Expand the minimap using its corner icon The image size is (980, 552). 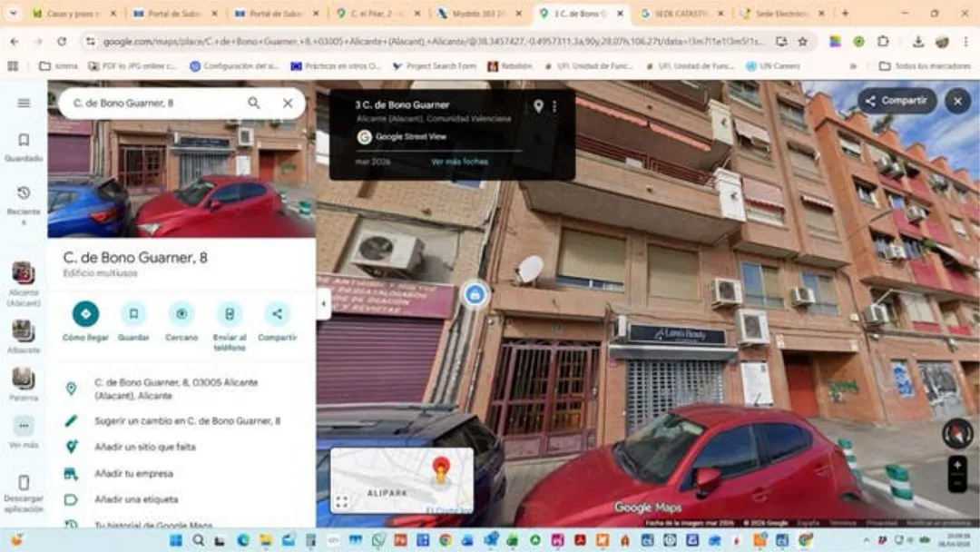coord(342,501)
